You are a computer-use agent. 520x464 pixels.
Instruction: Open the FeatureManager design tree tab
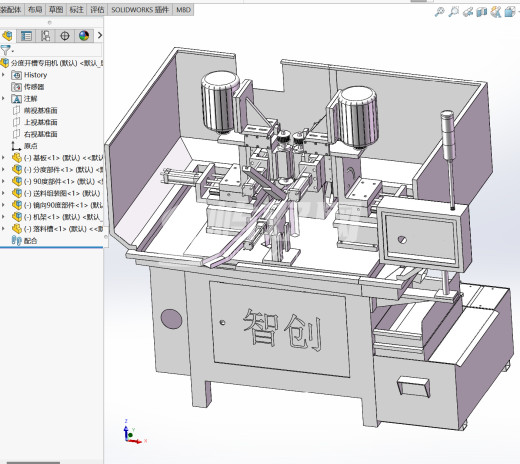coord(7,36)
